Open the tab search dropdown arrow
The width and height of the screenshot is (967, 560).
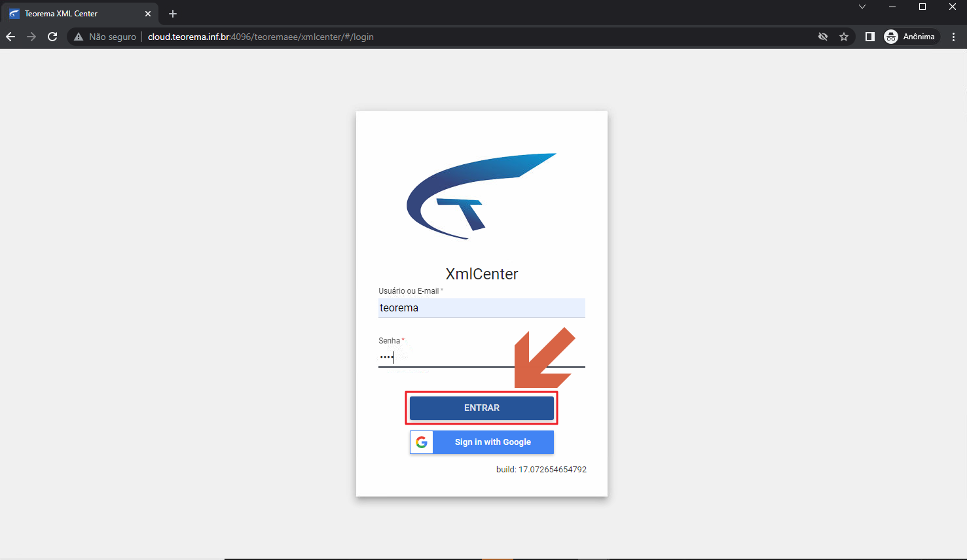(x=862, y=7)
